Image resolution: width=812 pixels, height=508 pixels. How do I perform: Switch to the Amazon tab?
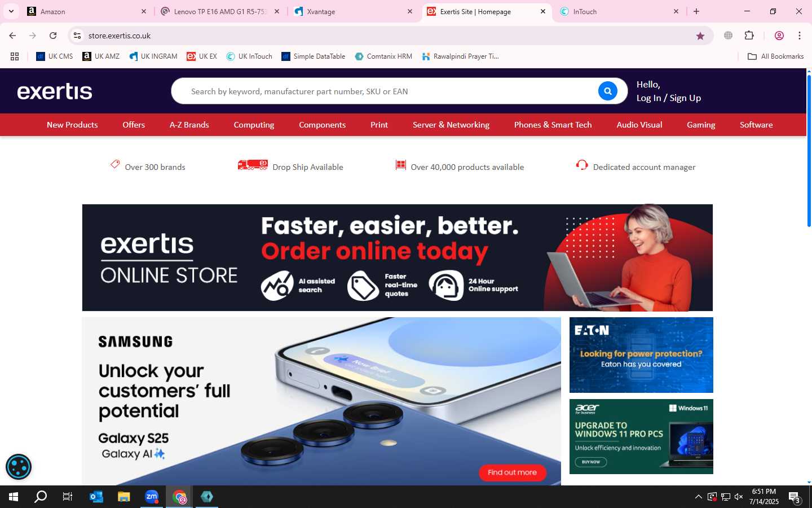click(x=87, y=11)
